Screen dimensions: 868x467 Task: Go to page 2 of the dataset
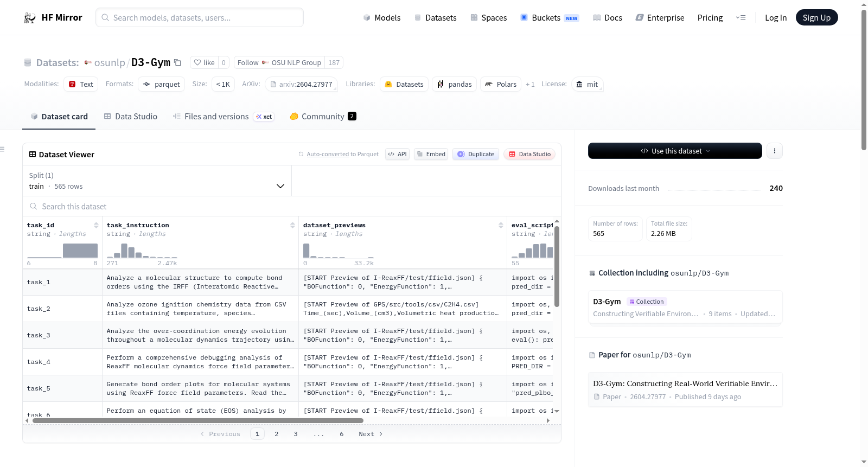click(277, 434)
